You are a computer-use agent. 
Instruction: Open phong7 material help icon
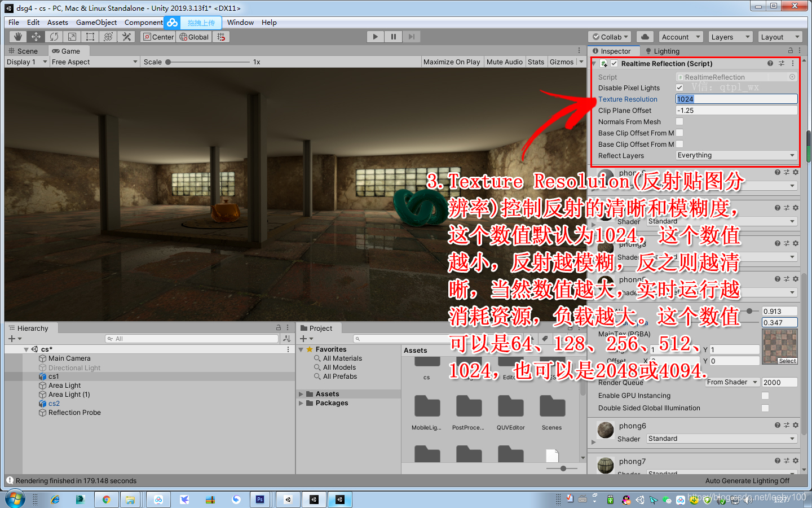point(778,461)
